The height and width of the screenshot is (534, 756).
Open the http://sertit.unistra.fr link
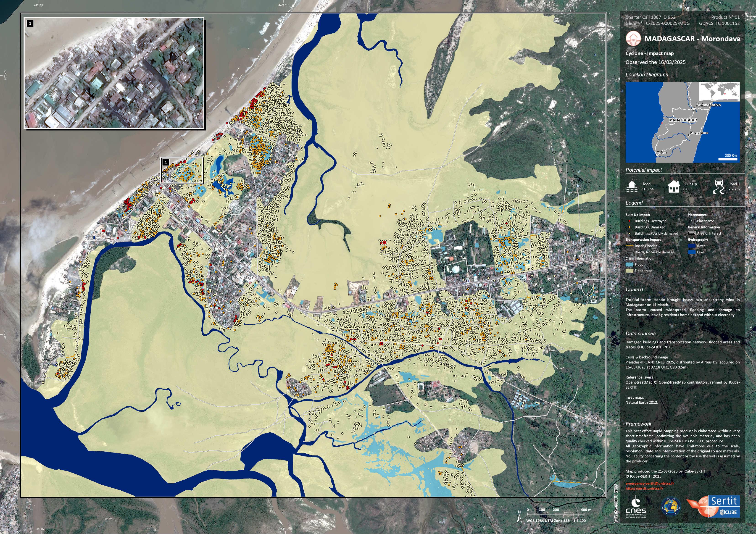click(644, 489)
